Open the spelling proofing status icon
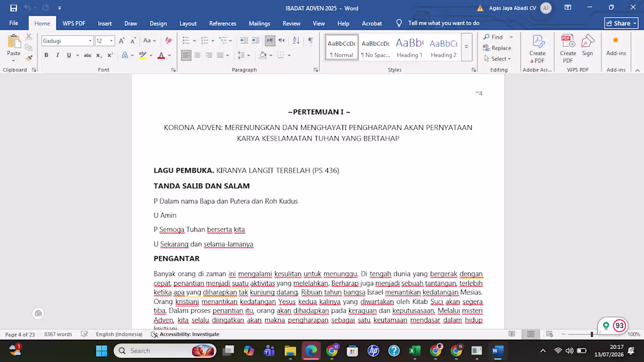This screenshot has height=362, width=644. pos(84,334)
